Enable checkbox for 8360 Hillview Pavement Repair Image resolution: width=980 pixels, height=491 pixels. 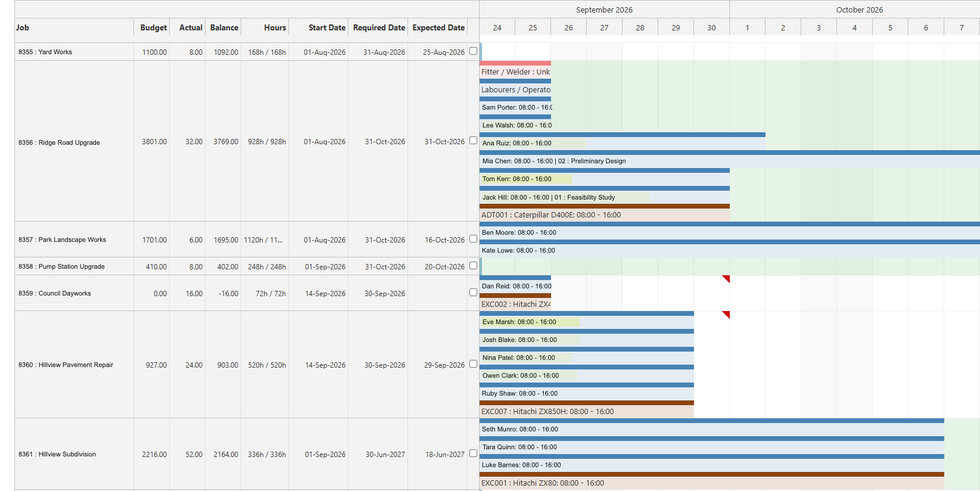[473, 364]
